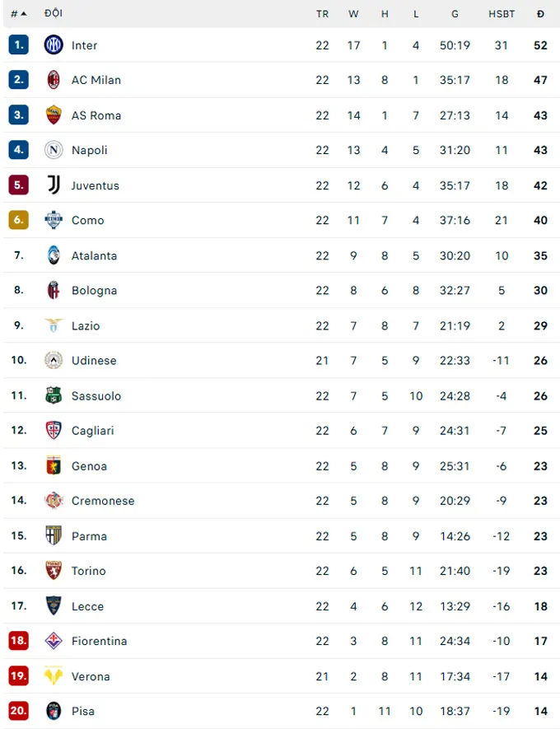Viewport: 560px width, 729px height.
Task: Click the Juventus logo icon
Action: tap(54, 185)
